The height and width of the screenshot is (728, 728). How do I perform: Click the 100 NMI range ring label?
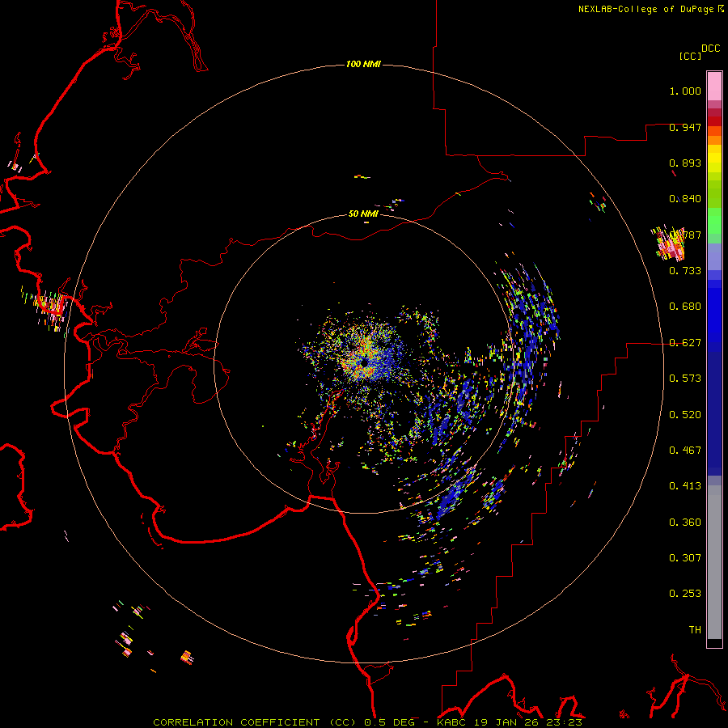coord(363,64)
